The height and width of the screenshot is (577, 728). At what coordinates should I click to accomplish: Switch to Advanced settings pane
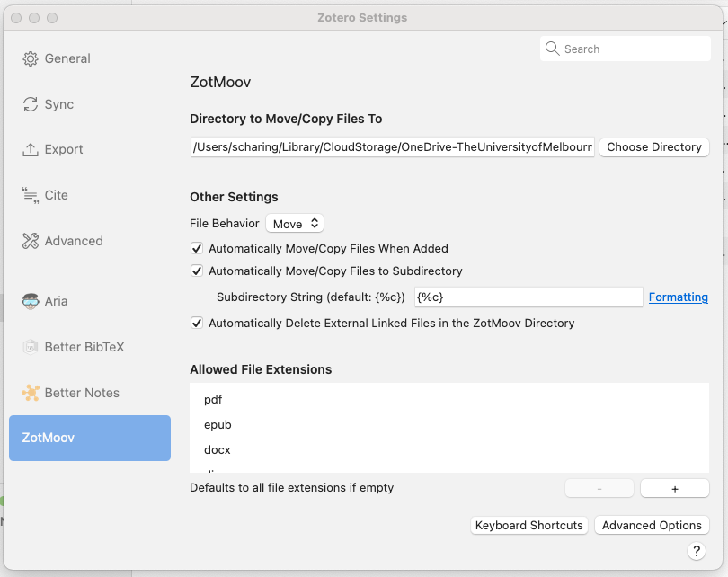pos(90,241)
